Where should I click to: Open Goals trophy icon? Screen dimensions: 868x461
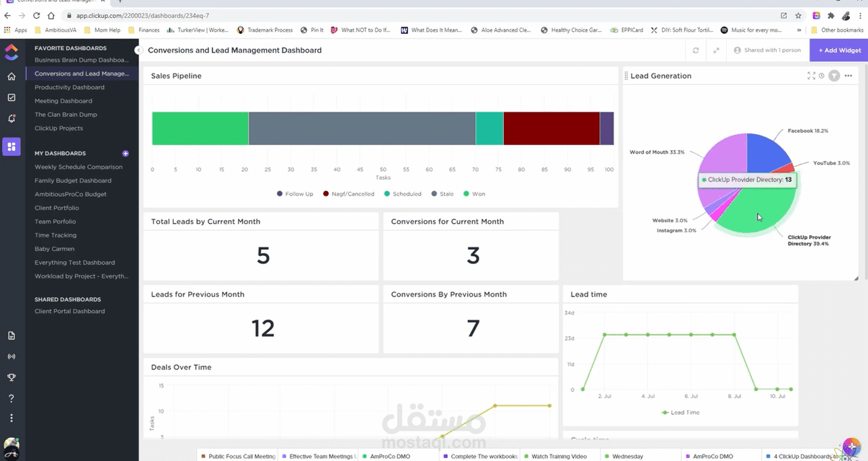12,377
